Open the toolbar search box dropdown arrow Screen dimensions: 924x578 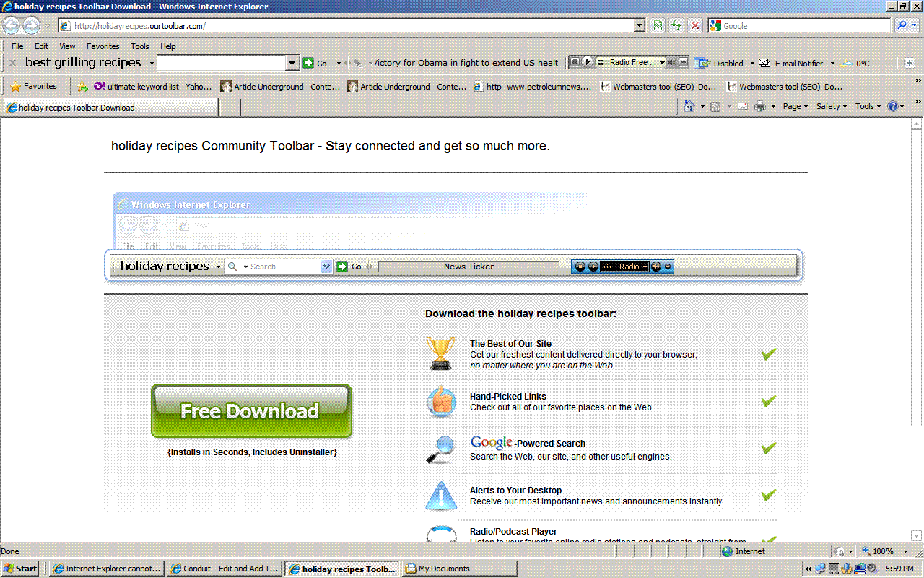(292, 63)
